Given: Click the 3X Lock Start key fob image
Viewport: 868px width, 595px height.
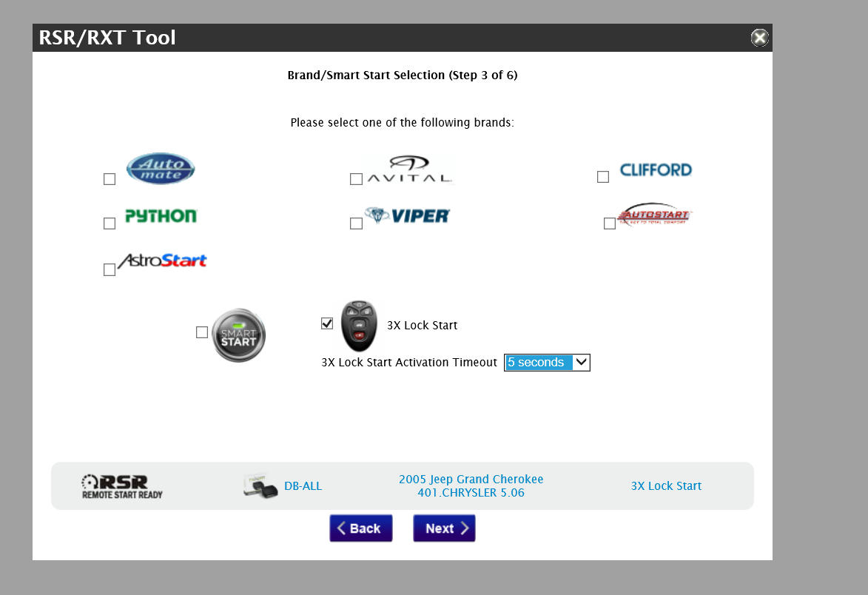Looking at the screenshot, I should point(359,326).
